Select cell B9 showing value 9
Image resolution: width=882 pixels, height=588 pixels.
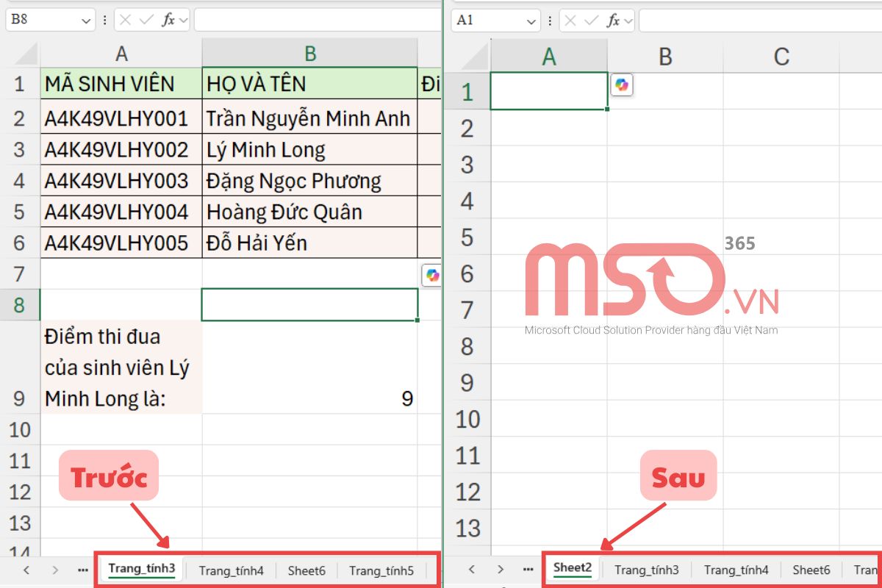click(x=310, y=367)
